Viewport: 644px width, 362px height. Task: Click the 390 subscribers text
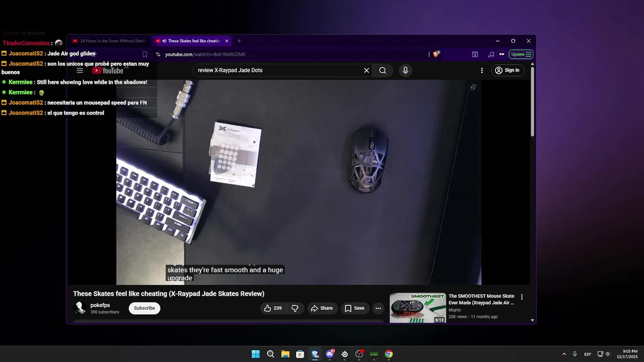coord(105,312)
